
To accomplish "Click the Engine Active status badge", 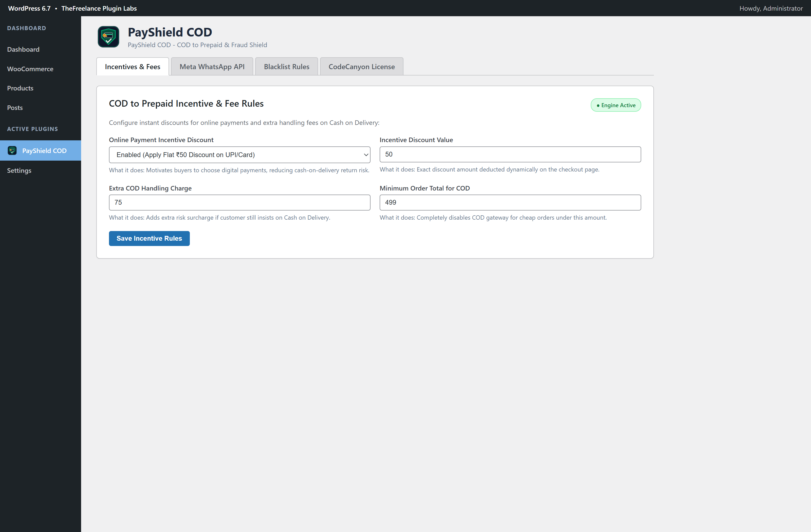I will pyautogui.click(x=616, y=105).
